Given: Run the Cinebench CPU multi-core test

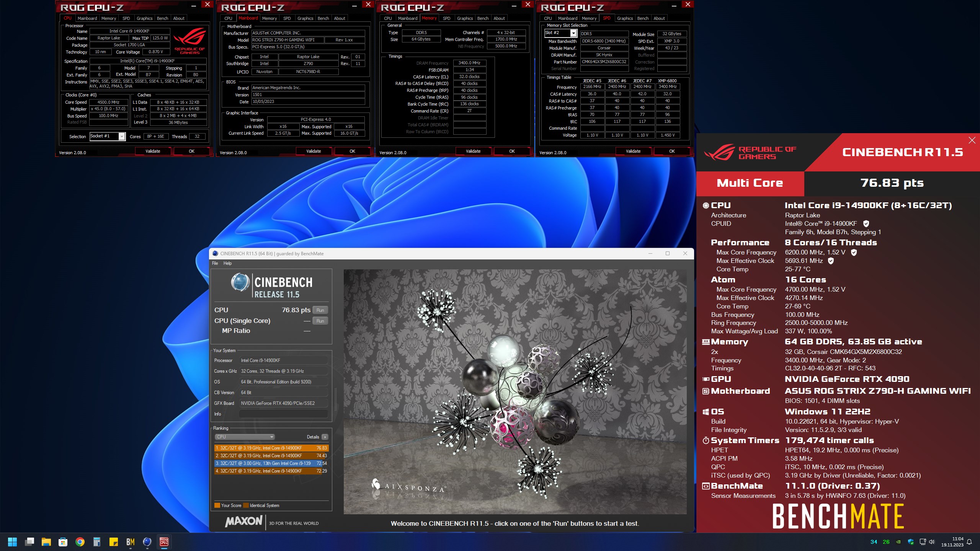Looking at the screenshot, I should coord(320,310).
